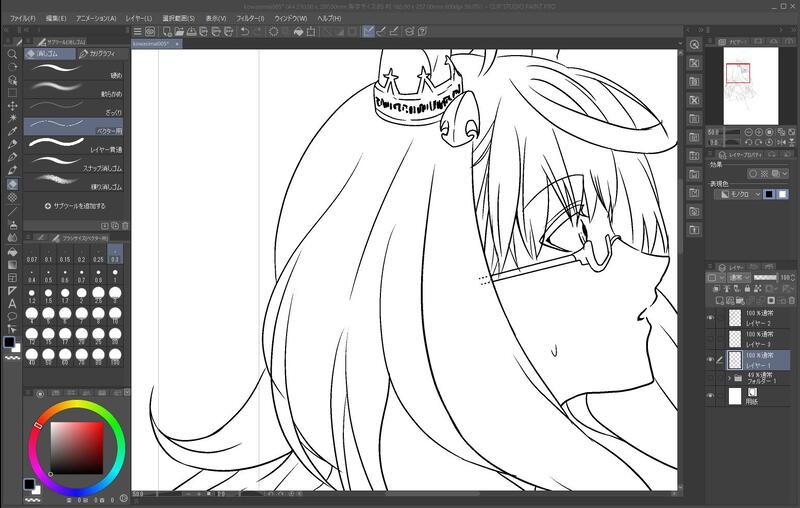Image resolution: width=800 pixels, height=508 pixels.
Task: Expand フォルダー 1 layer folder arrow
Action: (729, 378)
